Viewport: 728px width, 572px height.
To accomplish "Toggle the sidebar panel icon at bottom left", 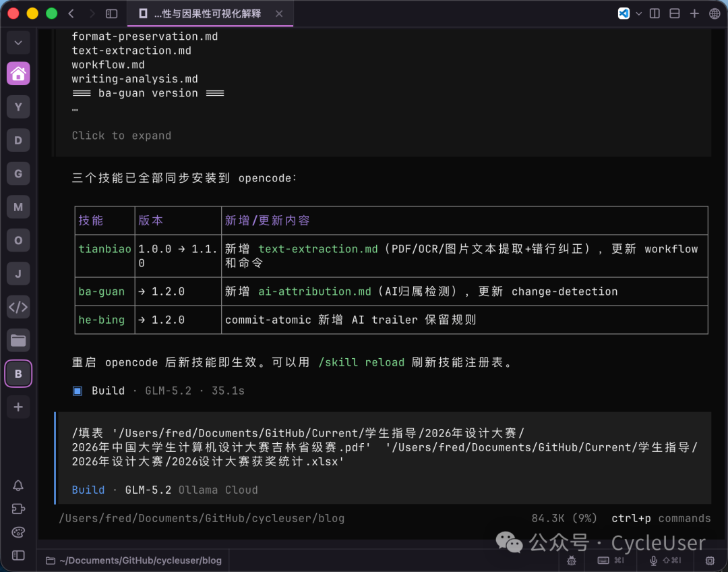I will pyautogui.click(x=18, y=555).
